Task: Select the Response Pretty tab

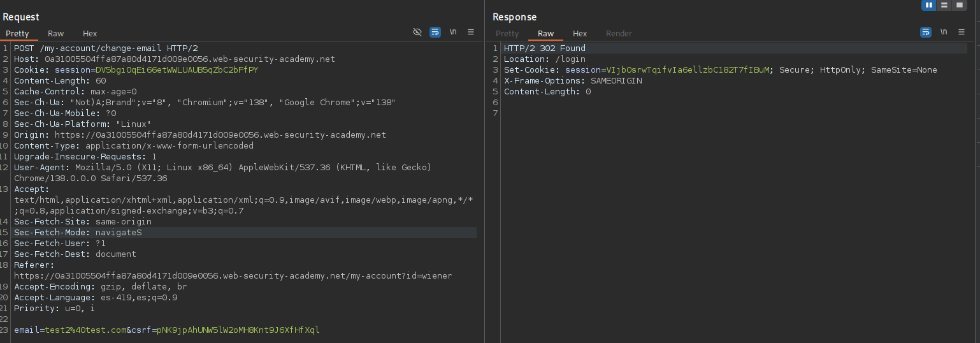Action: click(x=507, y=33)
